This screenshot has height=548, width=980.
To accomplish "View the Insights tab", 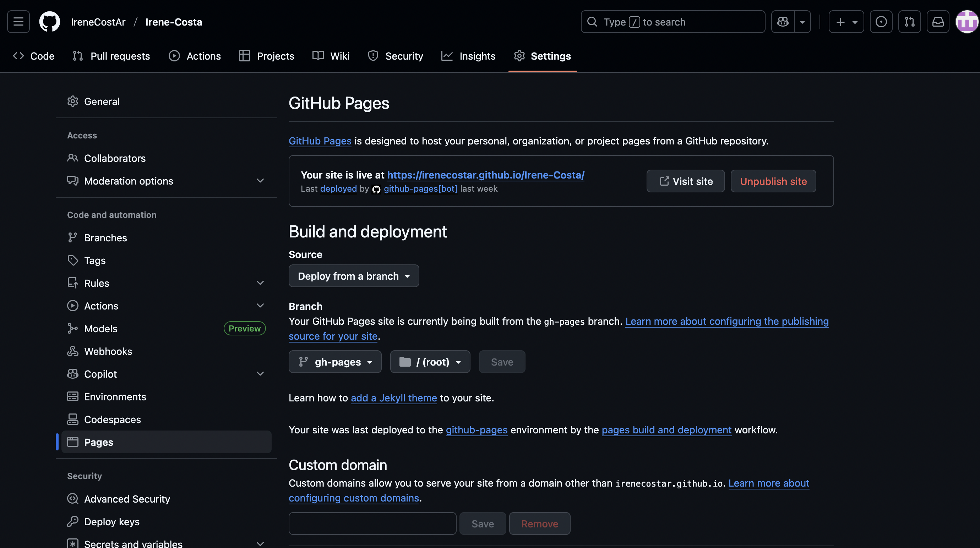I will [468, 56].
